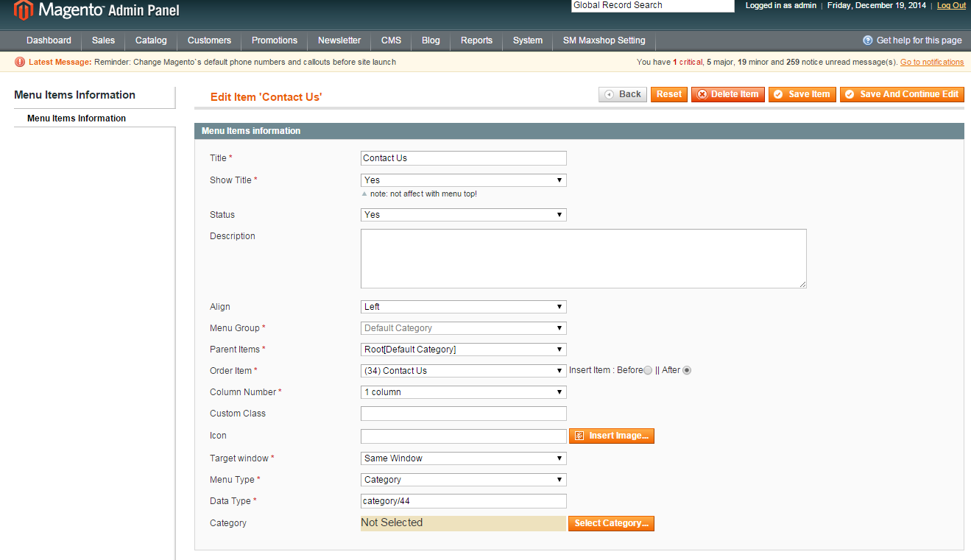Open the Dashboard menu

(49, 40)
